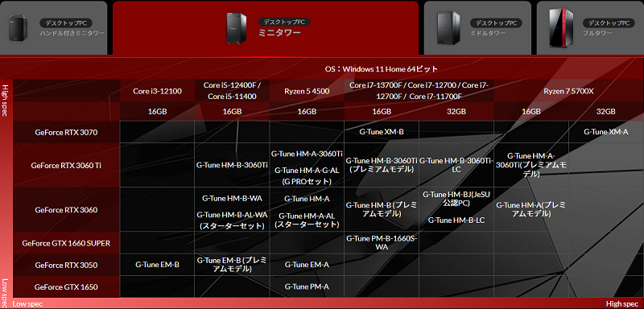Open the G-Tune XM-A model link
This screenshot has width=644, height=309.
coord(606,132)
